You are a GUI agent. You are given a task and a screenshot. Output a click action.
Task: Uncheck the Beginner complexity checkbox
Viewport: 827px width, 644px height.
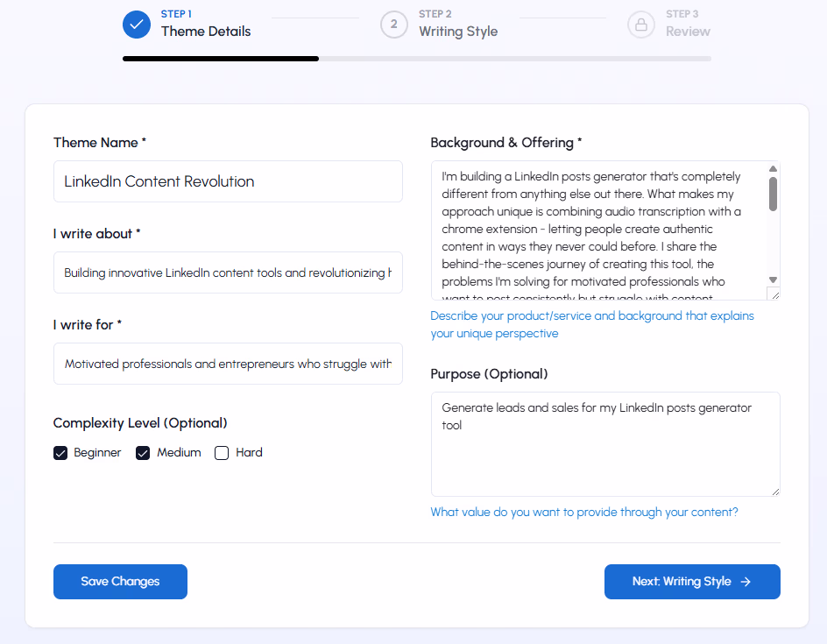[60, 453]
